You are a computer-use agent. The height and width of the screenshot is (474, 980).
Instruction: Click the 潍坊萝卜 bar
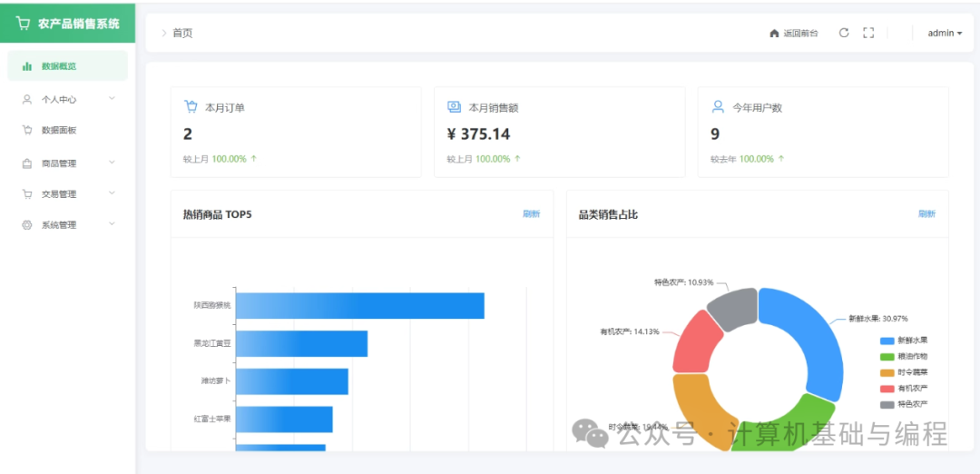[292, 381]
